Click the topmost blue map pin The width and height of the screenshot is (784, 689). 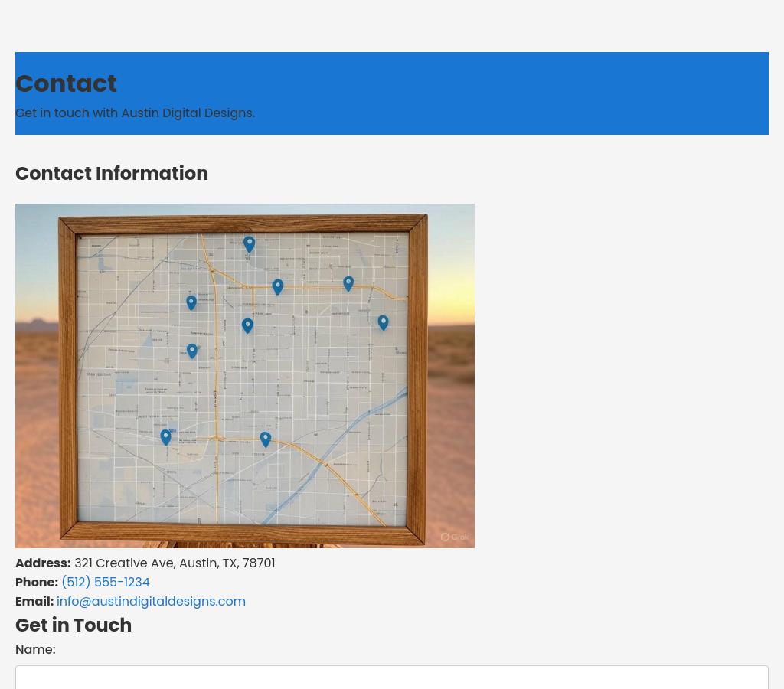(x=249, y=243)
